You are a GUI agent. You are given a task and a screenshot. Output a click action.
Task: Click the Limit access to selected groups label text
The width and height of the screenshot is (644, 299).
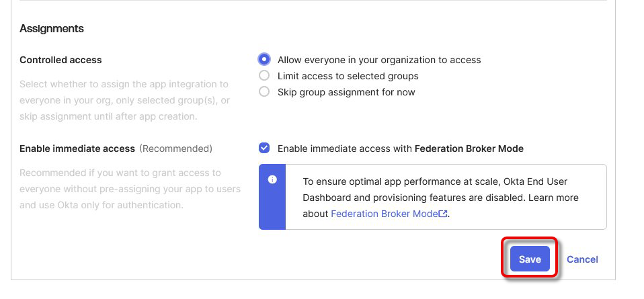pos(348,76)
